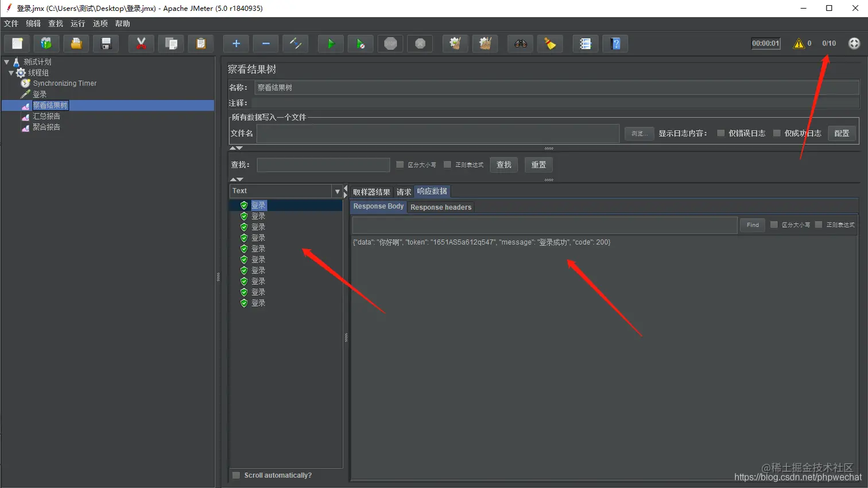Click the 浏览 browse button
Image resolution: width=868 pixels, height=488 pixels.
pyautogui.click(x=640, y=133)
